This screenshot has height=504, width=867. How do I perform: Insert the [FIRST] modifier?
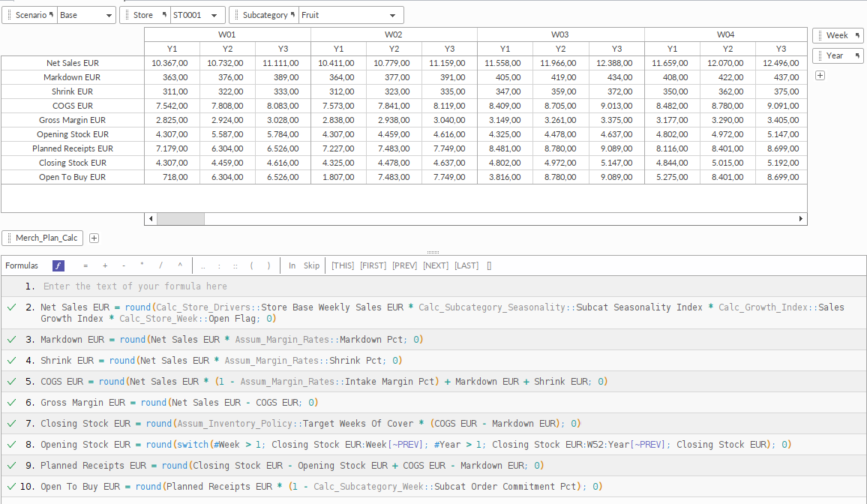click(x=373, y=265)
